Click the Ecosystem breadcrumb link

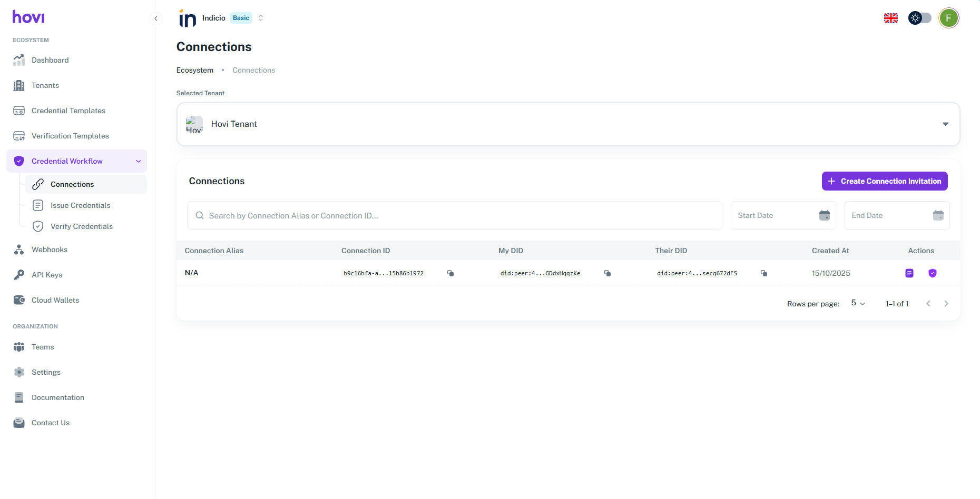coord(195,70)
